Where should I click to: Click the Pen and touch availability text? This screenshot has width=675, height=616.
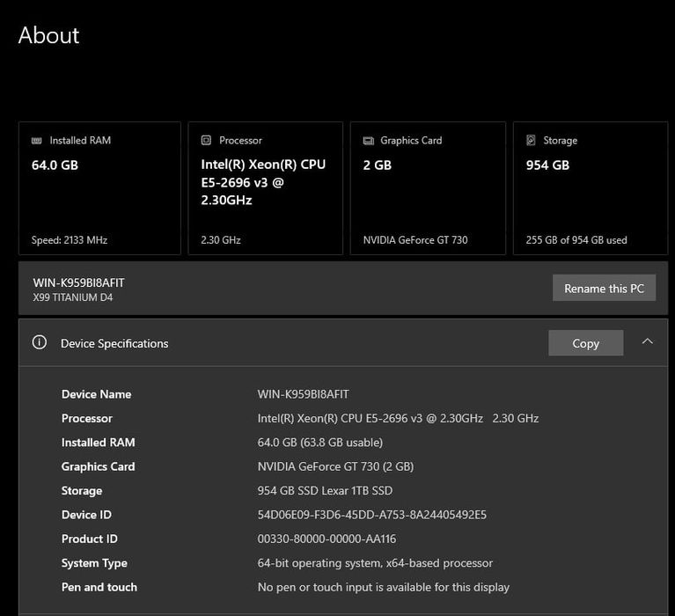[x=383, y=587]
